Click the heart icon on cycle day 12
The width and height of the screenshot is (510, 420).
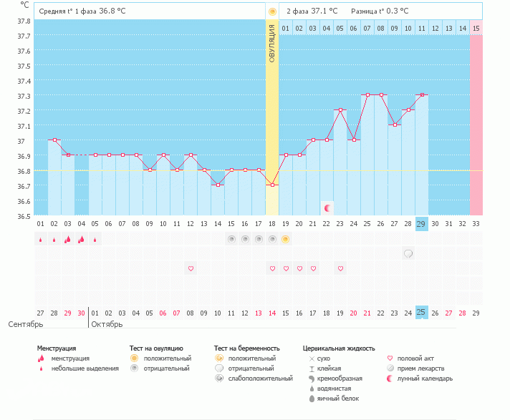(x=191, y=268)
